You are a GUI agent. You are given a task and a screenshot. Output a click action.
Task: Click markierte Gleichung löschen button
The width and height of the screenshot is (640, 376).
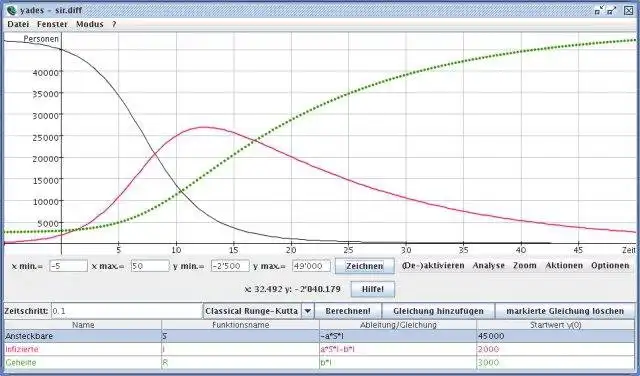[565, 311]
